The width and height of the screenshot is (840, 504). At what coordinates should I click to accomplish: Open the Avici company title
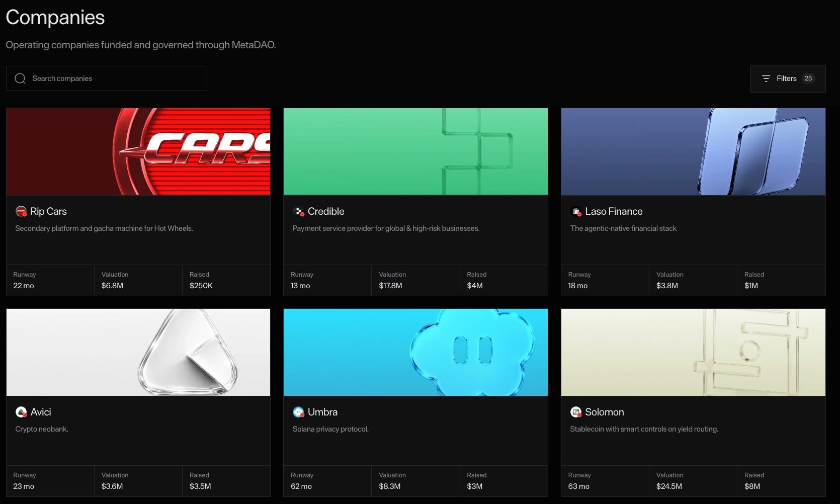(x=41, y=412)
